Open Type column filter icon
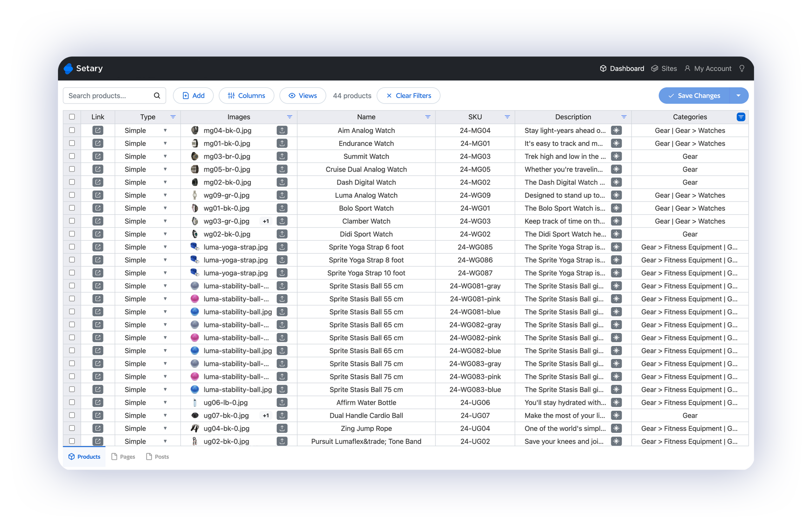The image size is (812, 526). pyautogui.click(x=173, y=117)
